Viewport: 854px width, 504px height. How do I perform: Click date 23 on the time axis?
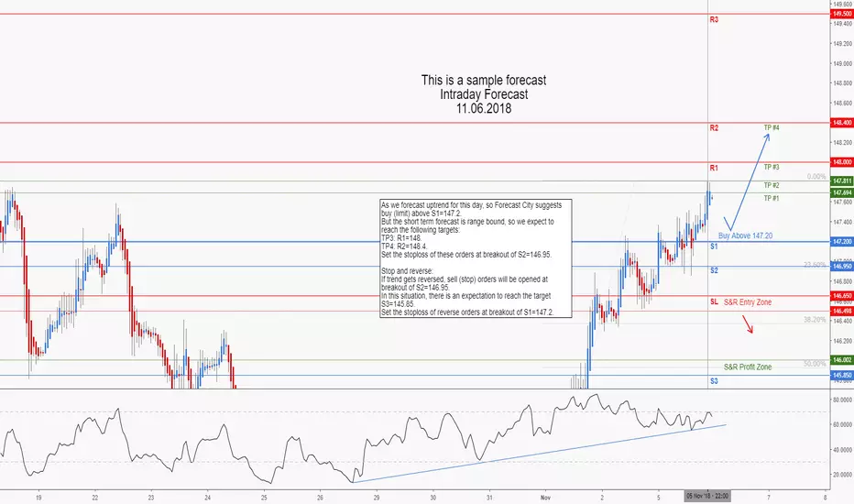(x=151, y=498)
